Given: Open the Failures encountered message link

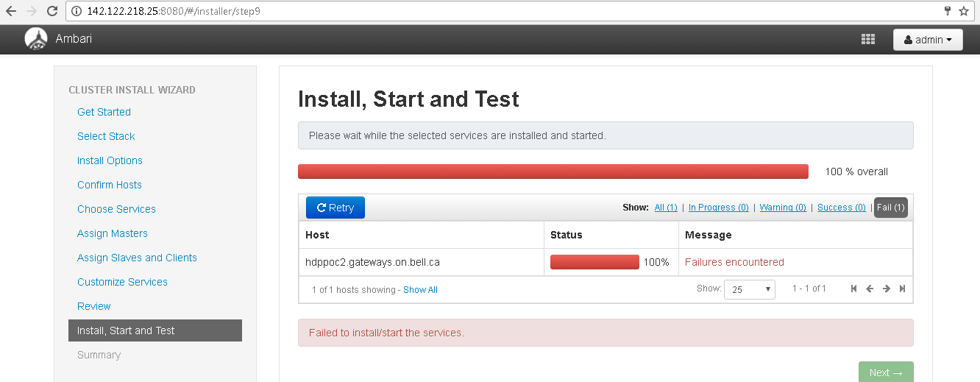Looking at the screenshot, I should coord(734,262).
